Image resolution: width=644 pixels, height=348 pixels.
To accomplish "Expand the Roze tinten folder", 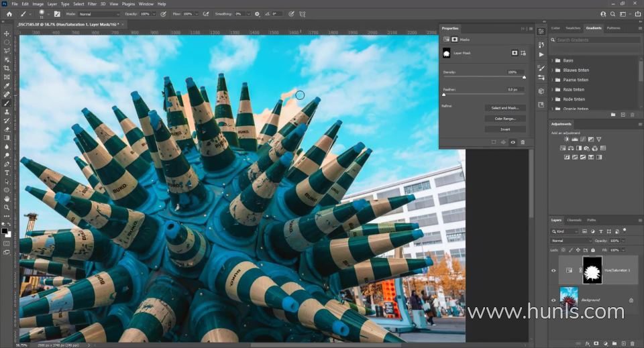I will click(x=553, y=89).
